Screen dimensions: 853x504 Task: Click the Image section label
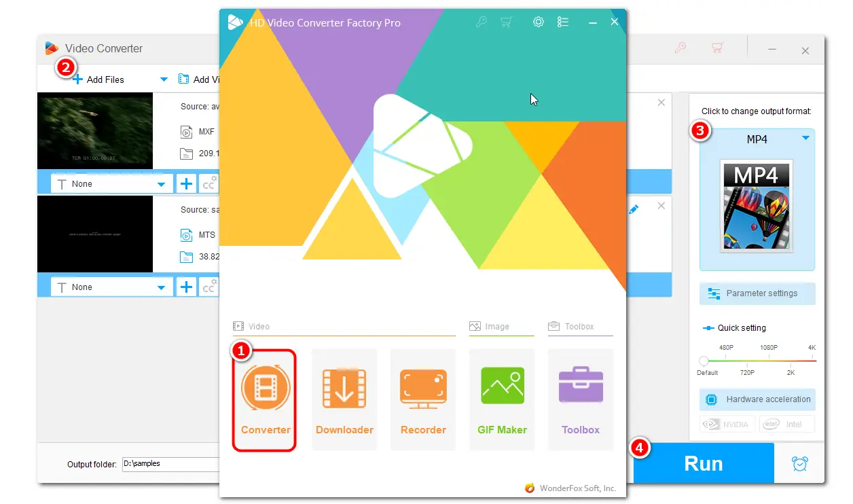click(497, 327)
